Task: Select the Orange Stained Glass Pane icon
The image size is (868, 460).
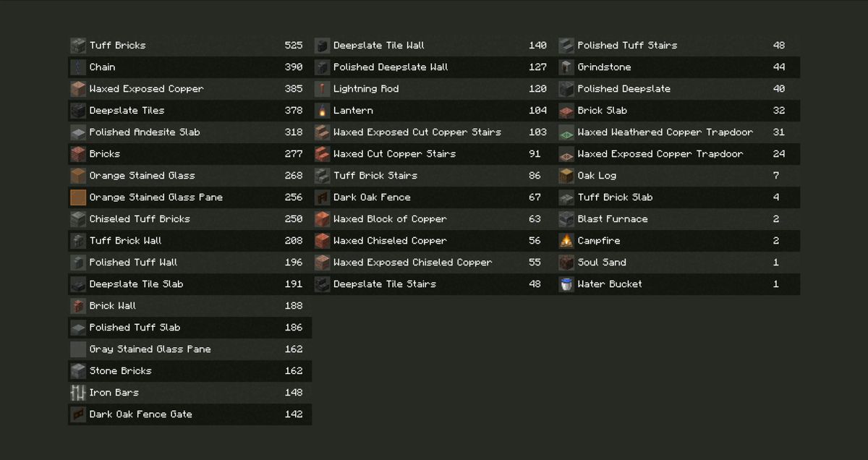Action: pos(78,197)
